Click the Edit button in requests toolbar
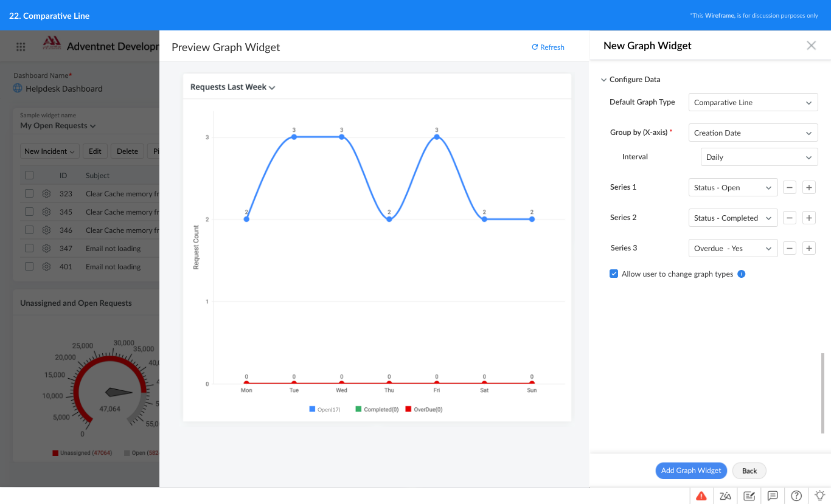The height and width of the screenshot is (504, 831). pyautogui.click(x=95, y=151)
